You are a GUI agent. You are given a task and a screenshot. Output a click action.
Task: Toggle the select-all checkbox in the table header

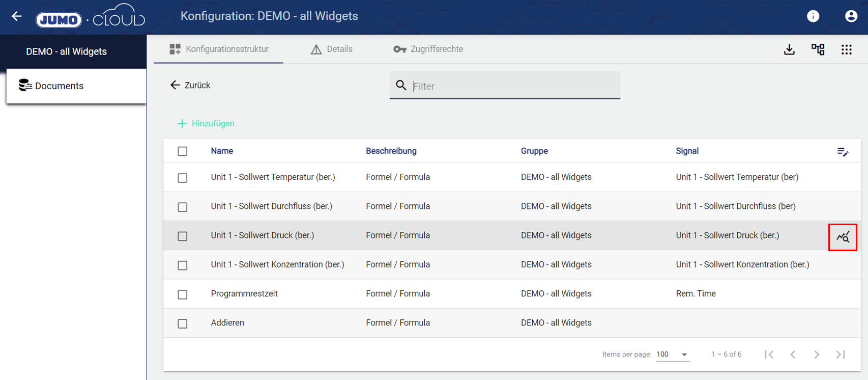coord(183,151)
